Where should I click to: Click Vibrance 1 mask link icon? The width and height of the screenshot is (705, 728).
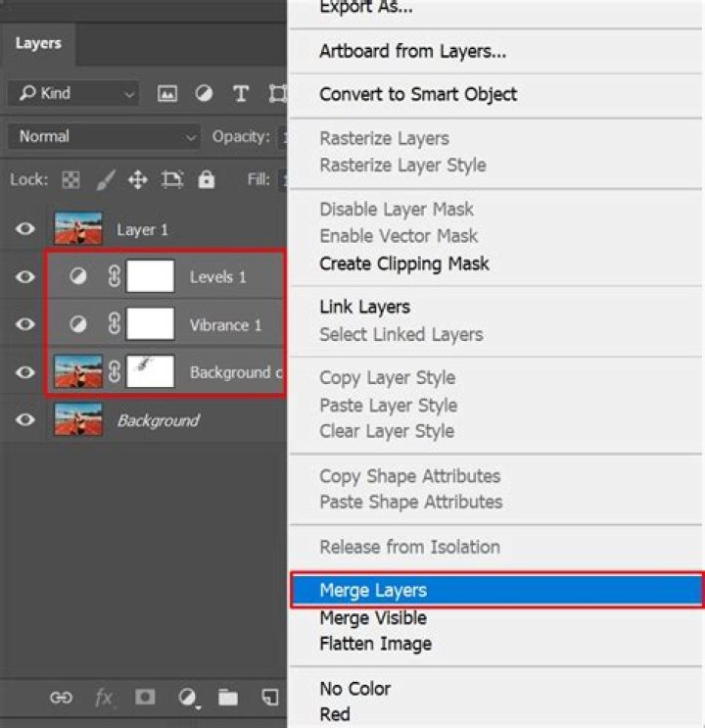pos(115,323)
